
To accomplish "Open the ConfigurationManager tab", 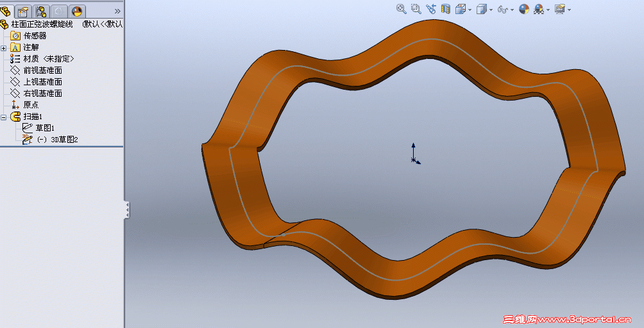I will tap(41, 11).
